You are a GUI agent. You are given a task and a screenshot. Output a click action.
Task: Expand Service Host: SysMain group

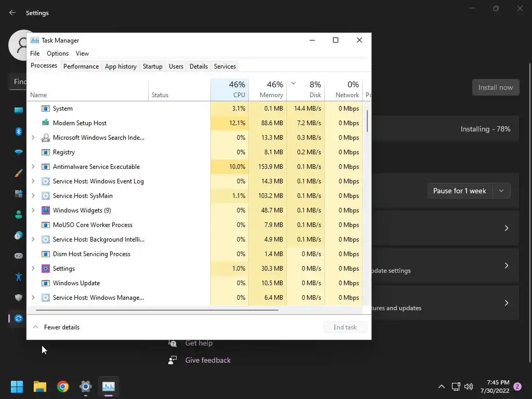[x=33, y=196]
